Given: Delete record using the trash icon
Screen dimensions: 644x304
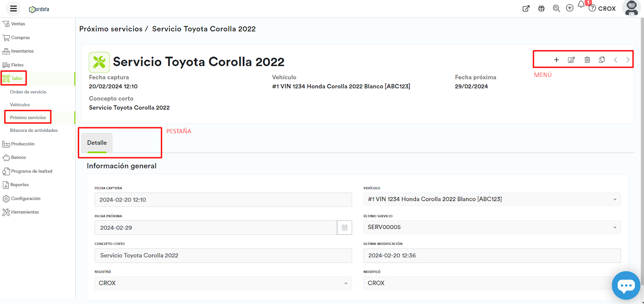Looking at the screenshot, I should pyautogui.click(x=587, y=60).
